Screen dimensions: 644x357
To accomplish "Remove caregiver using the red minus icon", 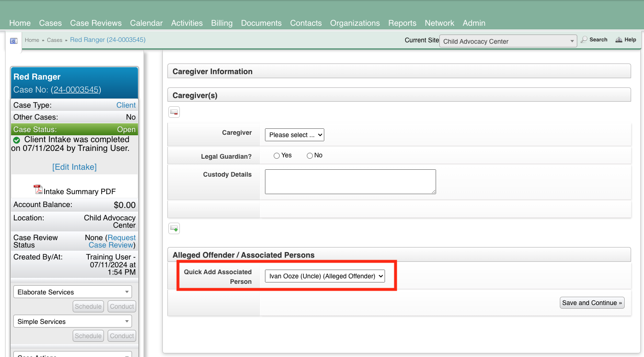I will (174, 112).
